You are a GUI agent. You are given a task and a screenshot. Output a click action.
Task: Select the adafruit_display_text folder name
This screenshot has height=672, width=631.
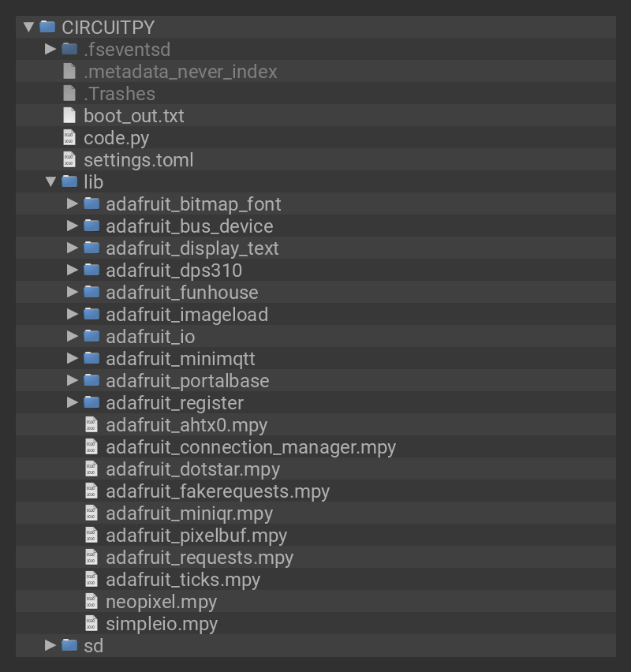(x=192, y=248)
